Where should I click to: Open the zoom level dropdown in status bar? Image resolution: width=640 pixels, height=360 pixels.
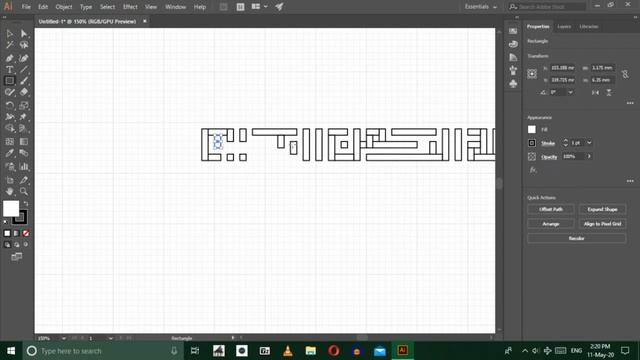coord(63,338)
